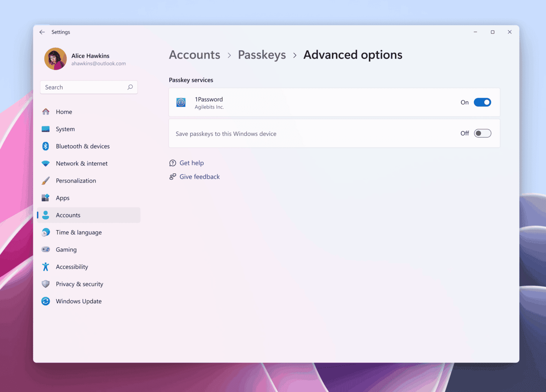The height and width of the screenshot is (392, 546).
Task: Click the Alice Hawkins name text
Action: tap(90, 56)
